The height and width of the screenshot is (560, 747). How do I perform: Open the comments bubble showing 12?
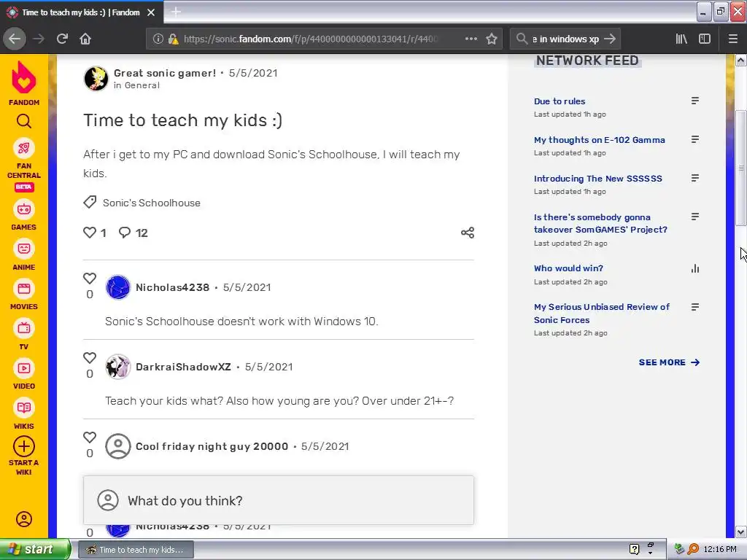(125, 233)
